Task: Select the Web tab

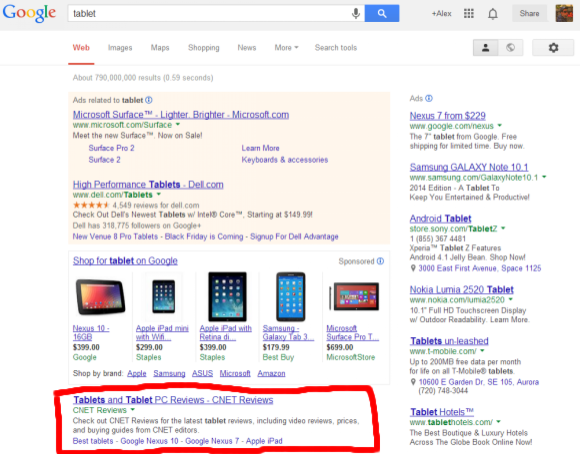Action: tap(81, 48)
